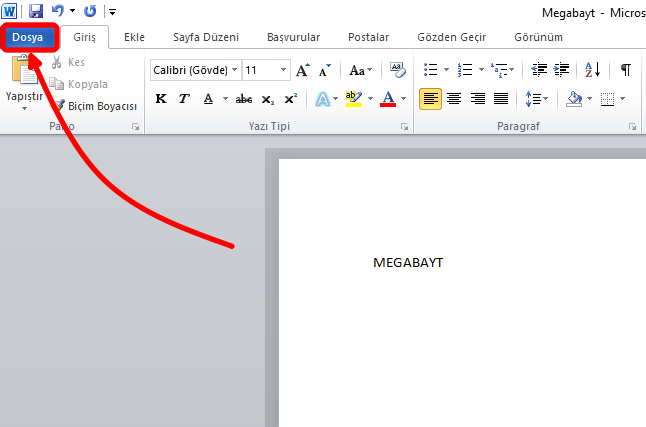Click the Kopyala button
The width and height of the screenshot is (646, 427).
point(88,84)
